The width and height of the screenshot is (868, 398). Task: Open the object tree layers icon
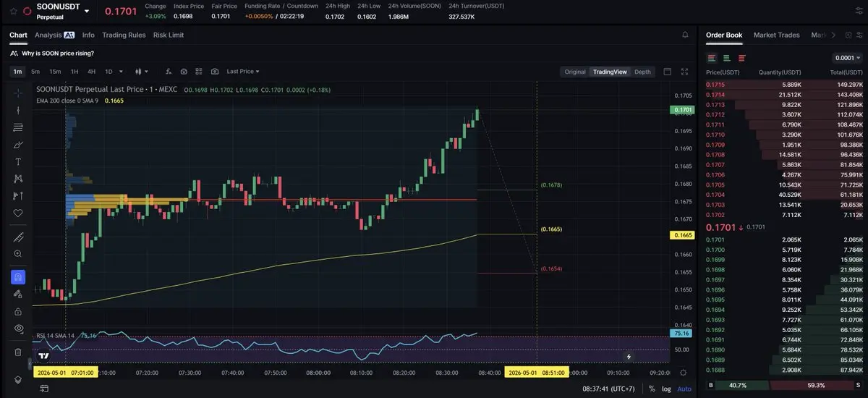[18, 380]
